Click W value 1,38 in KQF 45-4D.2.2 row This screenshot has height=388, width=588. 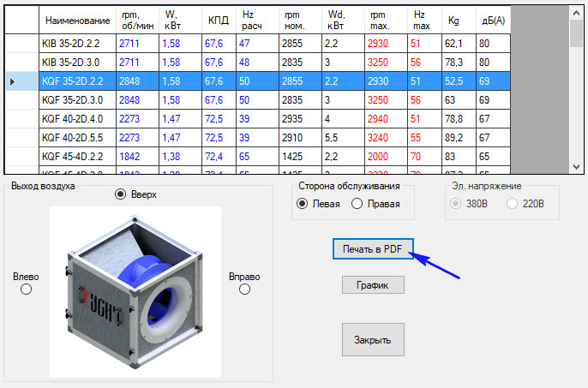[x=180, y=157]
